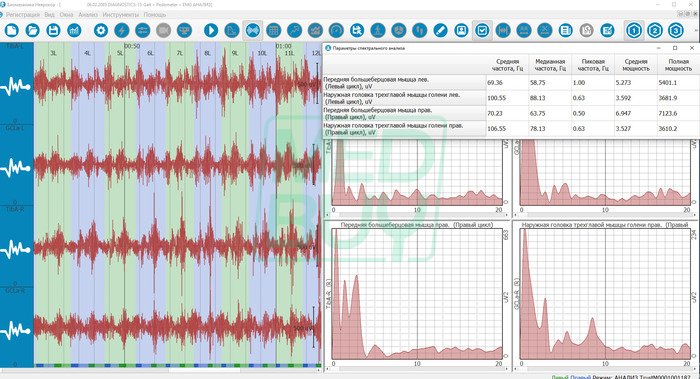Image resolution: width=700 pixels, height=379 pixels.
Task: Click the walking person gait icon
Action: tap(378, 30)
